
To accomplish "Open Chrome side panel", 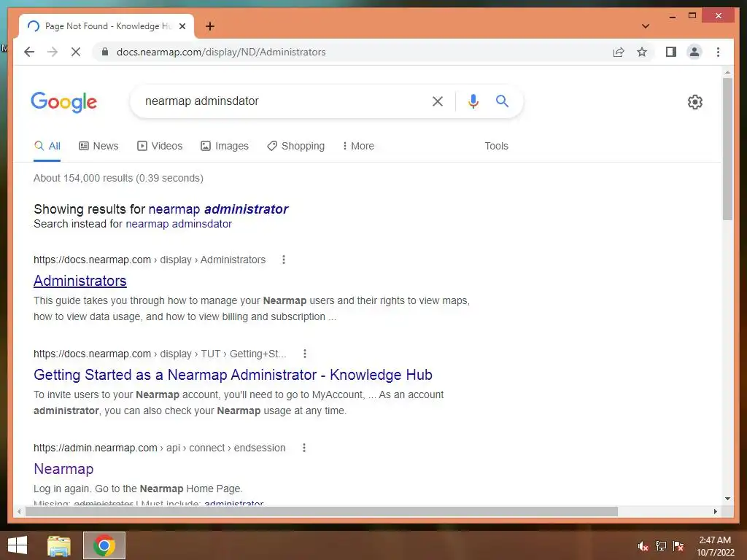I will click(x=671, y=52).
